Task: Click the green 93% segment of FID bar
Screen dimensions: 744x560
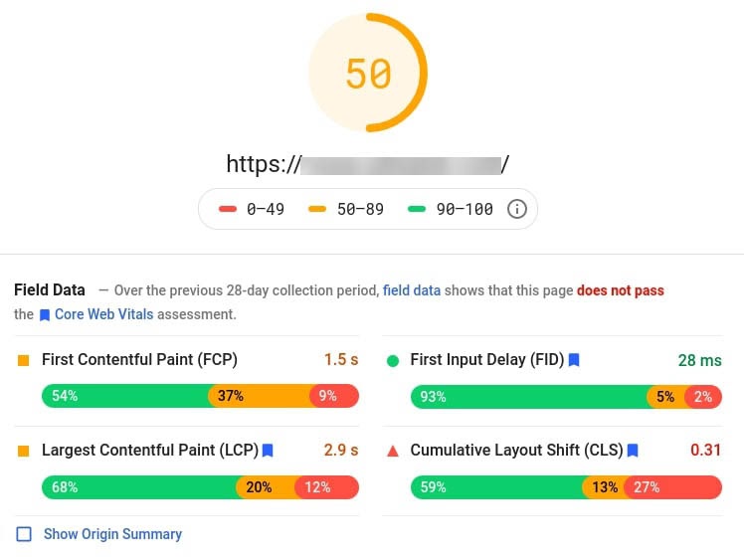Action: [x=530, y=397]
